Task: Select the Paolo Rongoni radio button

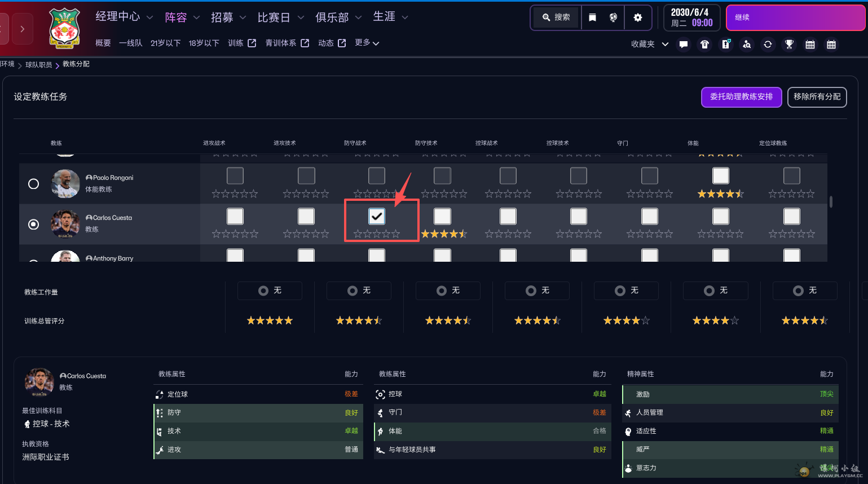Action: point(34,184)
